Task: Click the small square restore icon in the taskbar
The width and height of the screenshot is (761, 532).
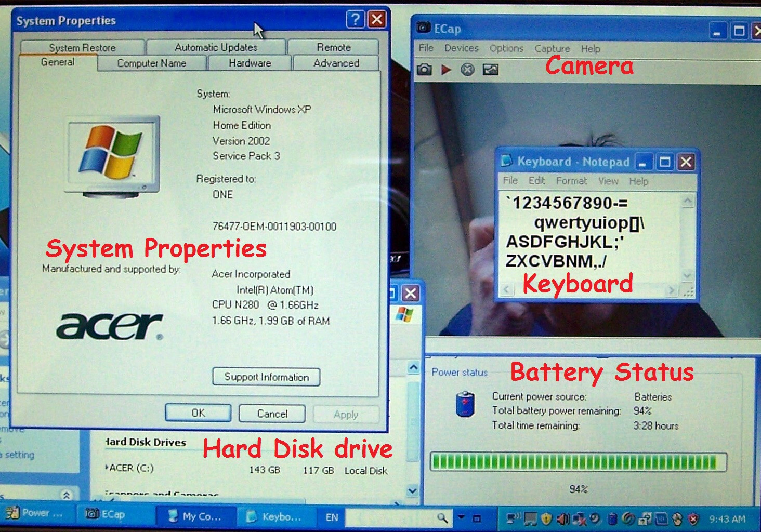Action: click(x=477, y=518)
